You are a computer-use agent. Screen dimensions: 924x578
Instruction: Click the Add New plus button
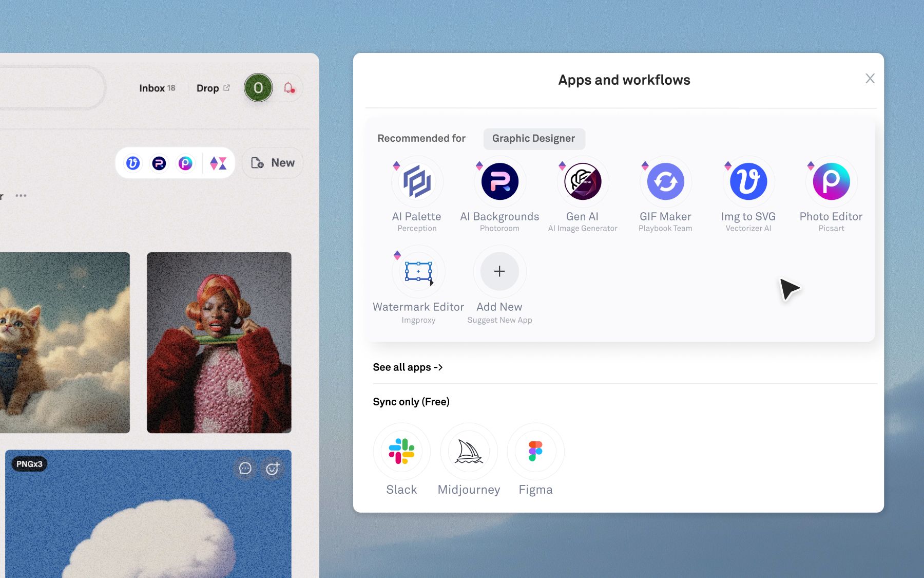click(499, 271)
